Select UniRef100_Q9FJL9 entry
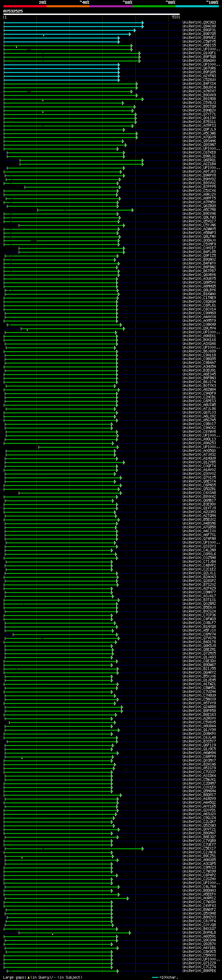This screenshot has width=222, height=980. coord(199,129)
